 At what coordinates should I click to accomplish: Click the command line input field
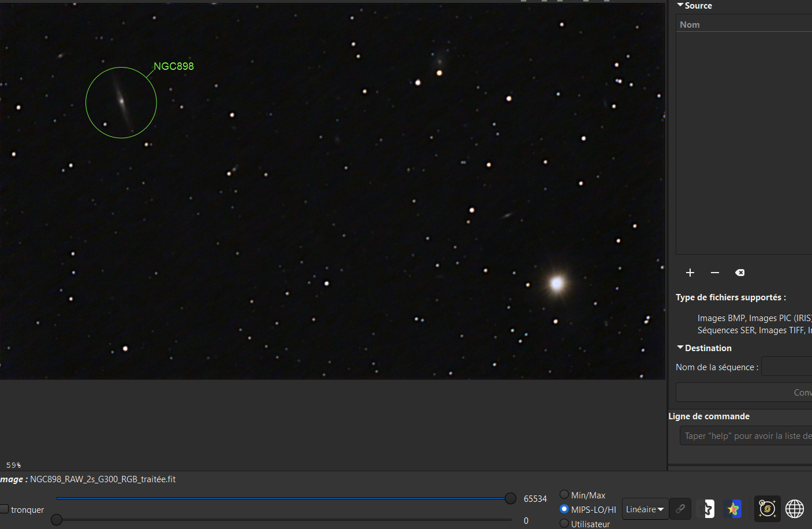(746, 435)
